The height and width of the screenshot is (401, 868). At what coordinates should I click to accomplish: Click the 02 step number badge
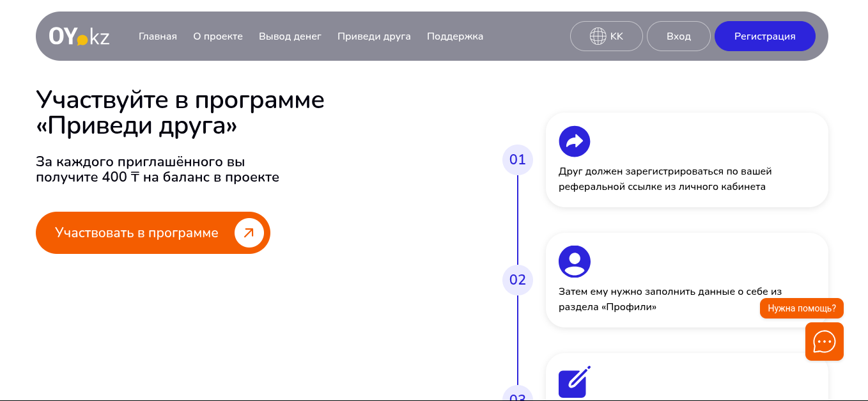click(517, 280)
